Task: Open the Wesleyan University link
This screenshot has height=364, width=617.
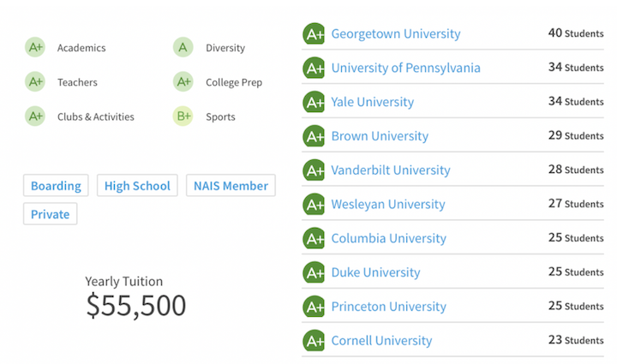Action: coord(388,205)
